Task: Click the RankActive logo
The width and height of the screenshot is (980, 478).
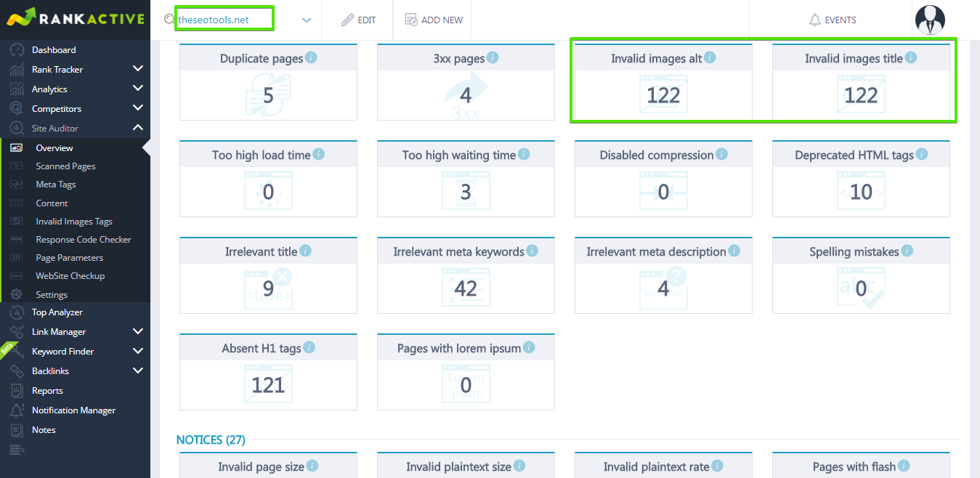Action: (x=75, y=17)
